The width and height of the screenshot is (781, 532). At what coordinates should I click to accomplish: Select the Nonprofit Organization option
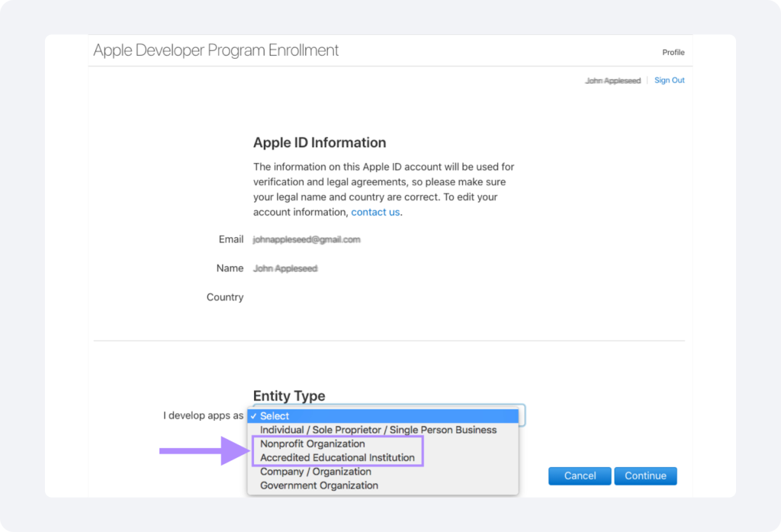pos(383,444)
